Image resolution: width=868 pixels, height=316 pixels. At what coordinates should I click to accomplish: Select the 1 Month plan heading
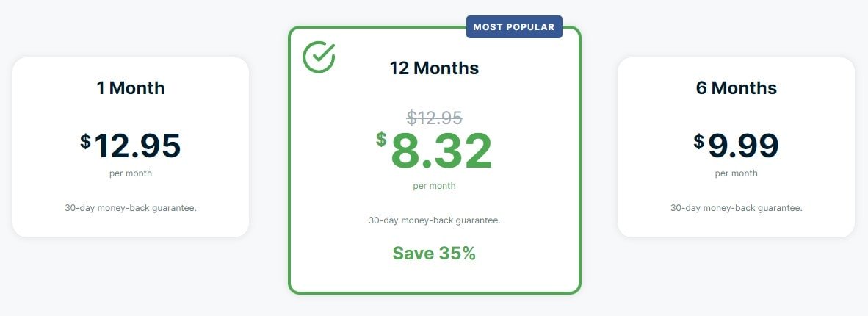(131, 88)
